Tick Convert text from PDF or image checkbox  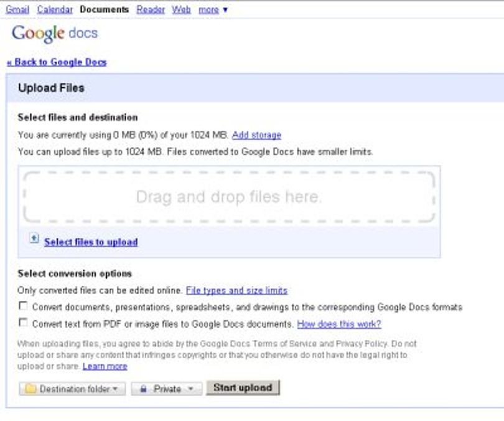[23, 322]
